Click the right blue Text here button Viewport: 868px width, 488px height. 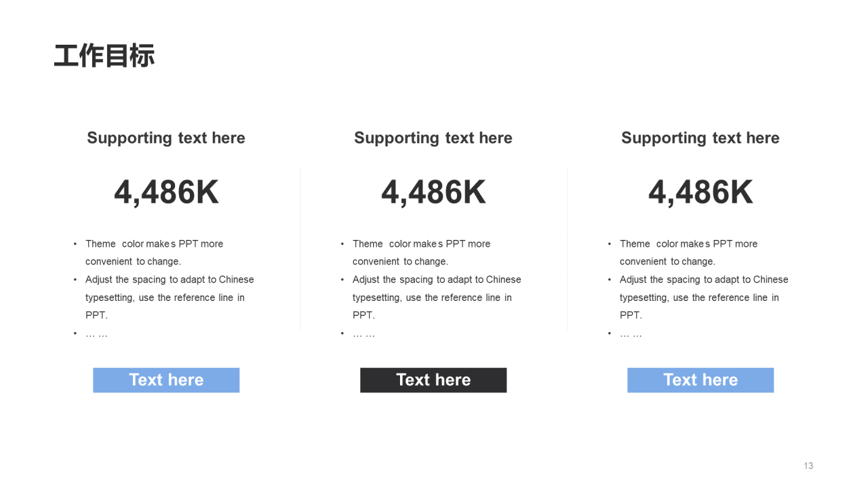(701, 380)
